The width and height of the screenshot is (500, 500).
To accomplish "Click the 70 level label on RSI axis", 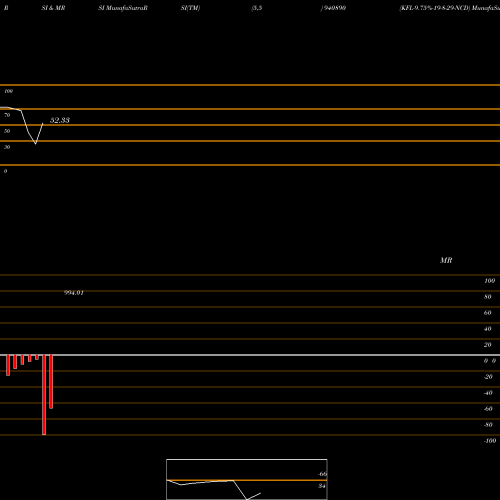I will 7,115.
